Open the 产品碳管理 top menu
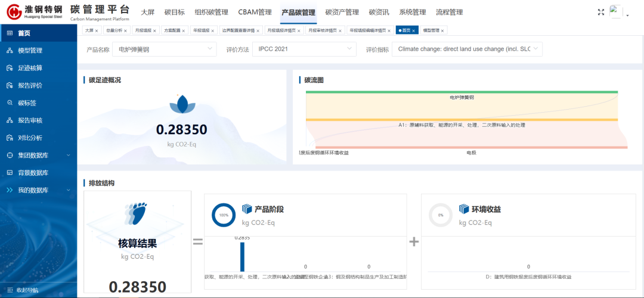The image size is (644, 298). click(x=299, y=13)
